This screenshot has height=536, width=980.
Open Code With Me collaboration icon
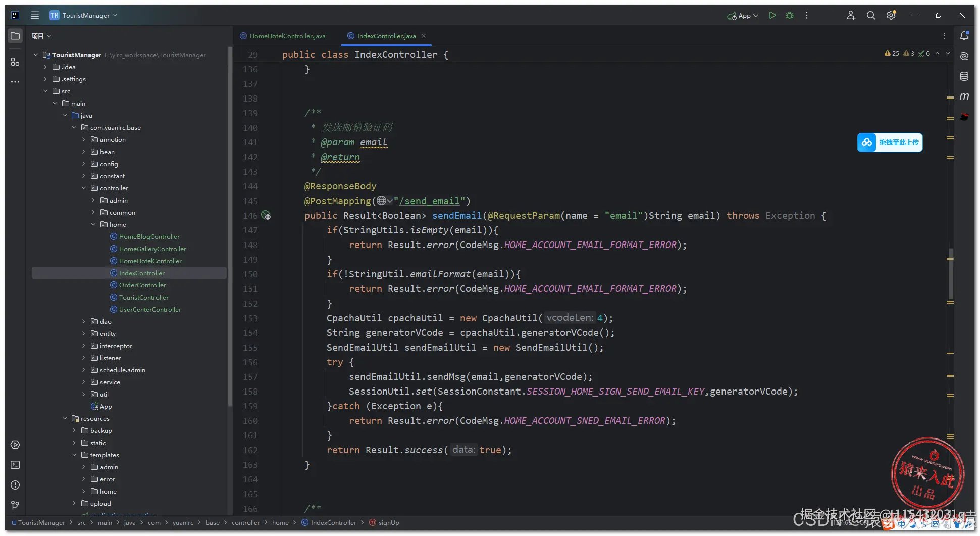(851, 15)
